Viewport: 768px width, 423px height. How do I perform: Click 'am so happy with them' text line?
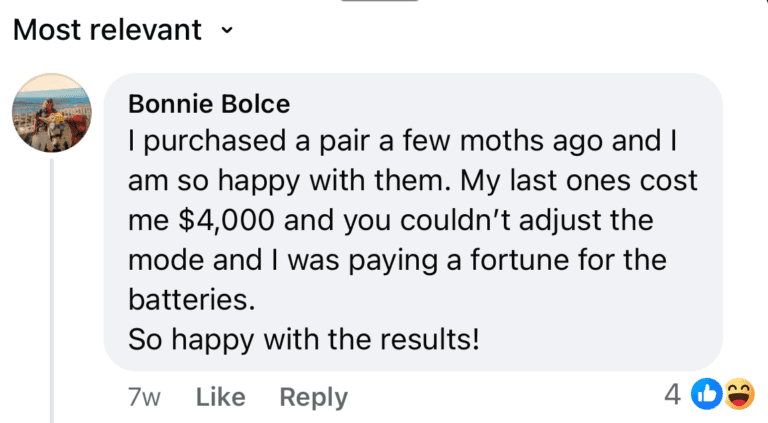(289, 181)
